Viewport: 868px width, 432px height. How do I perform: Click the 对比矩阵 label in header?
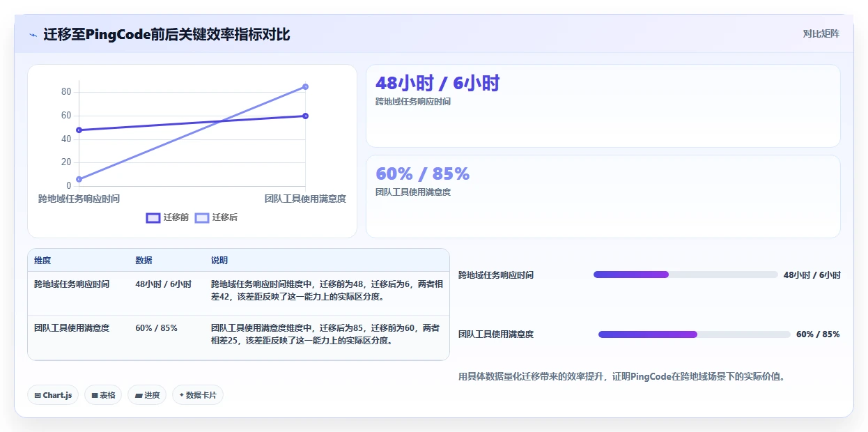click(821, 33)
